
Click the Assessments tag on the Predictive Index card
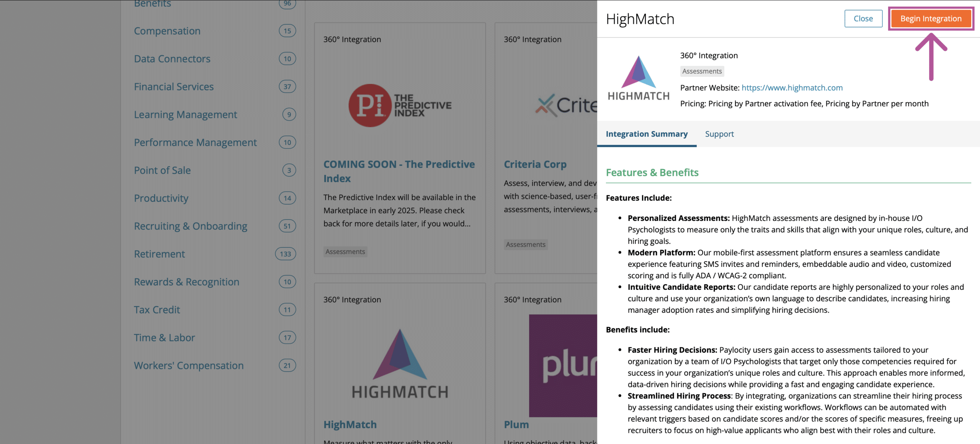[345, 251]
